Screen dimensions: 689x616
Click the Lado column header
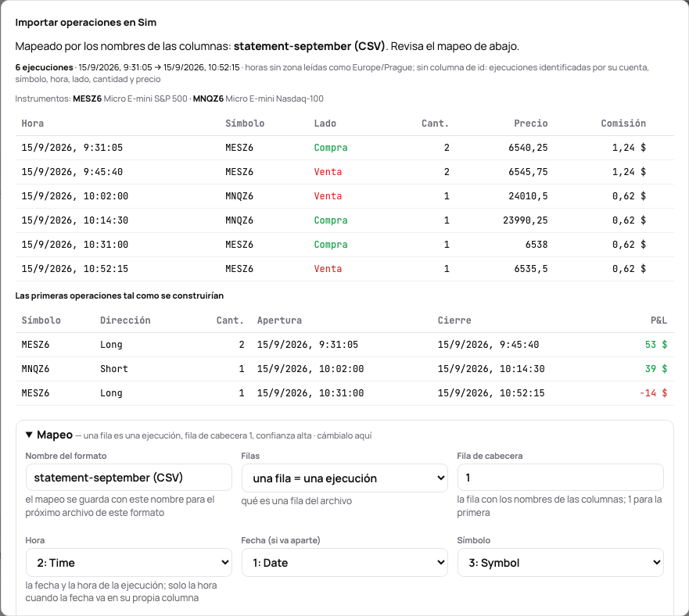[x=325, y=124]
